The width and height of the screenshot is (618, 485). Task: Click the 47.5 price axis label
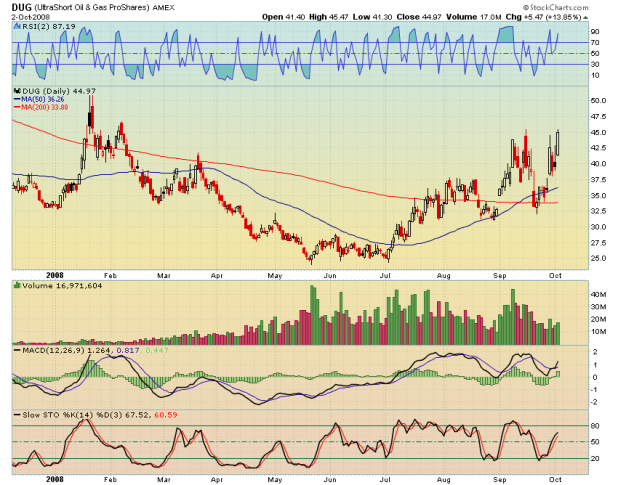point(598,117)
